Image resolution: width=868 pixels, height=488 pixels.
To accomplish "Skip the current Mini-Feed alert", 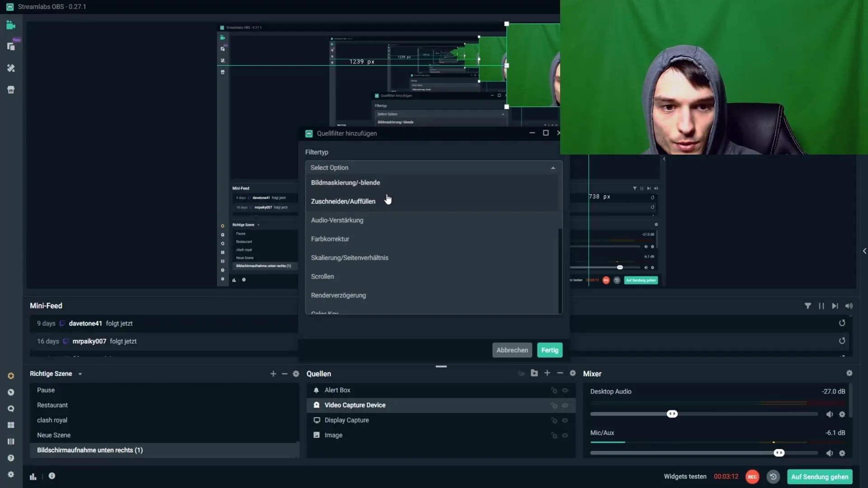I will pyautogui.click(x=835, y=306).
